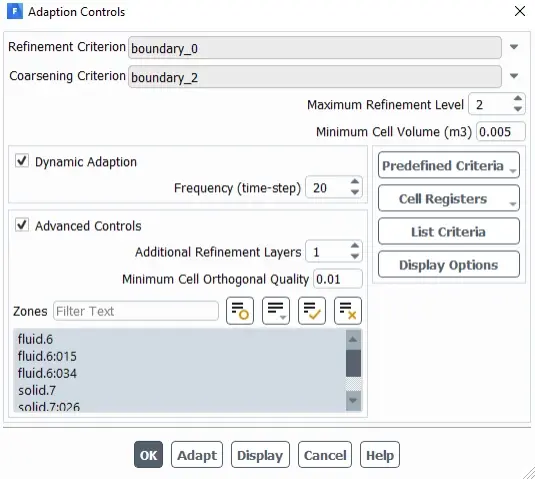The image size is (535, 479).
Task: Decrease Frequency time-step with down arrow
Action: point(355,193)
